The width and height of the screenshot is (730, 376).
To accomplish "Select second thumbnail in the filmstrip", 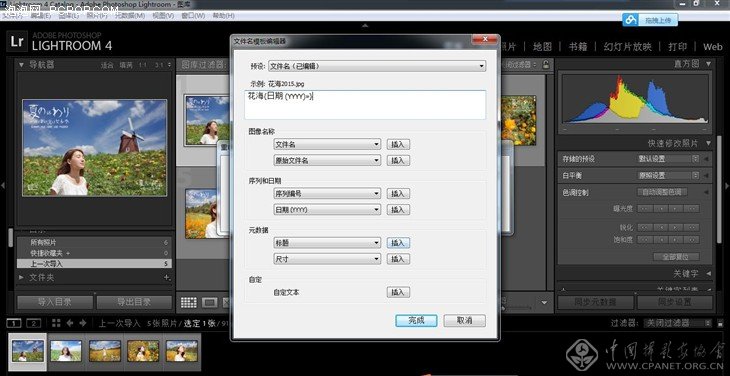I will pos(66,350).
